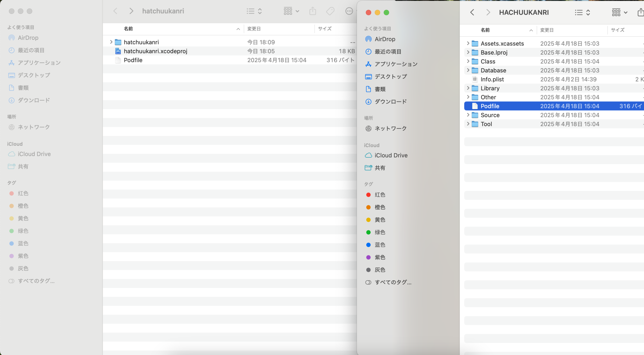
Task: Expand the Class folder
Action: [x=468, y=61]
